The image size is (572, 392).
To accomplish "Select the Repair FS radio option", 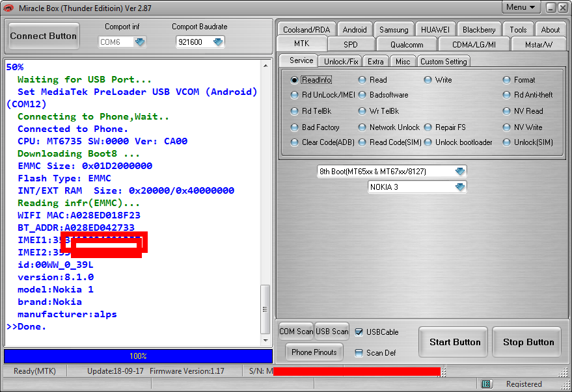I will coord(428,127).
